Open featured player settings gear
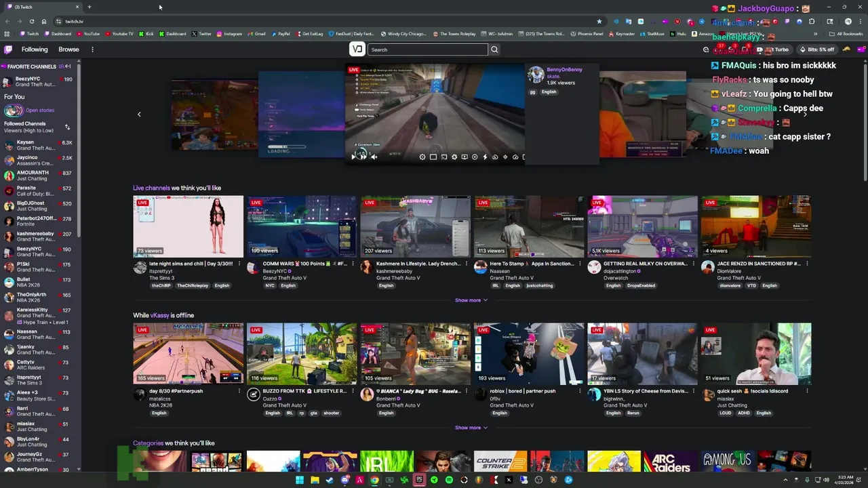 point(422,157)
